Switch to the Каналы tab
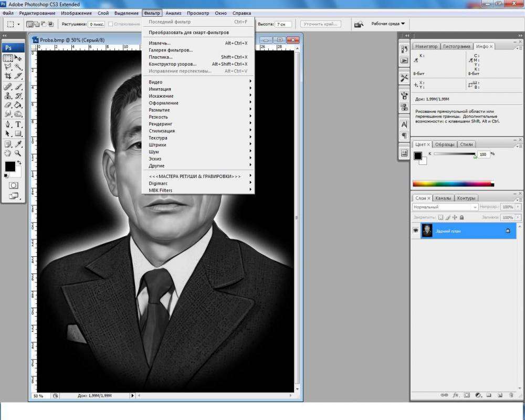The height and width of the screenshot is (420, 525). tap(443, 198)
